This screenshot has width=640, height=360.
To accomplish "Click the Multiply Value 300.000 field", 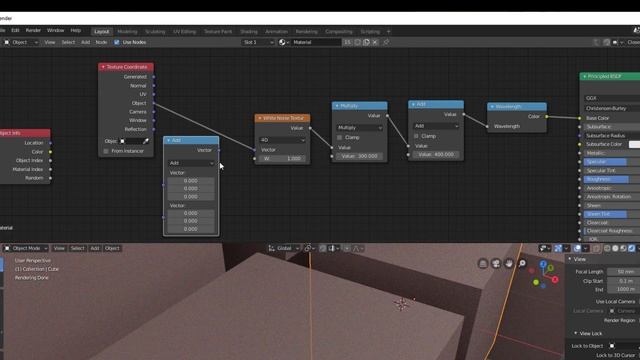I will point(360,156).
